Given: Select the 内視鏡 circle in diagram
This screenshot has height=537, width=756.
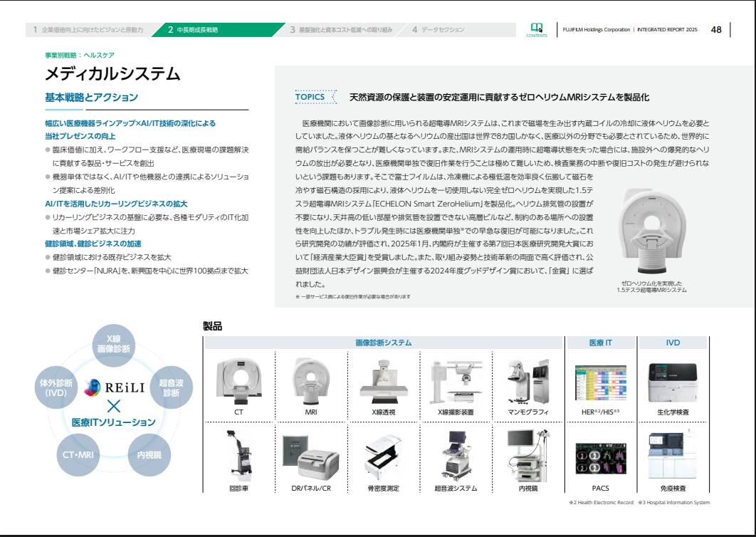Looking at the screenshot, I should (x=149, y=454).
